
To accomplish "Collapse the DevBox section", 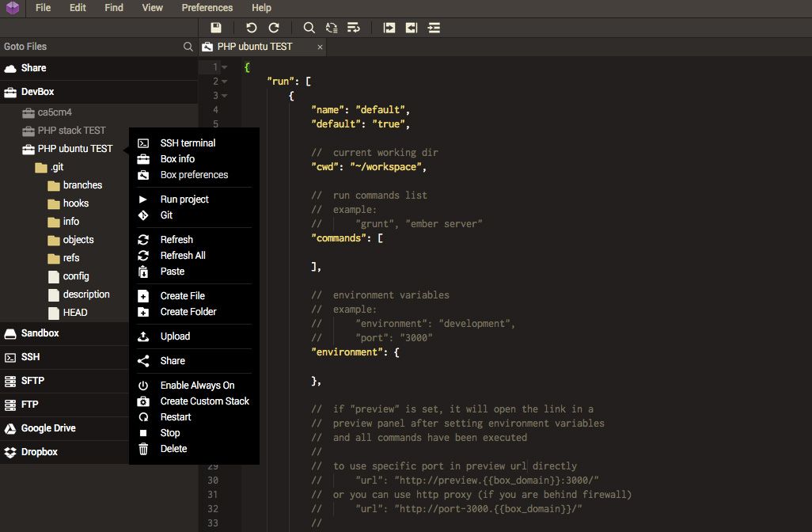I will (x=37, y=91).
